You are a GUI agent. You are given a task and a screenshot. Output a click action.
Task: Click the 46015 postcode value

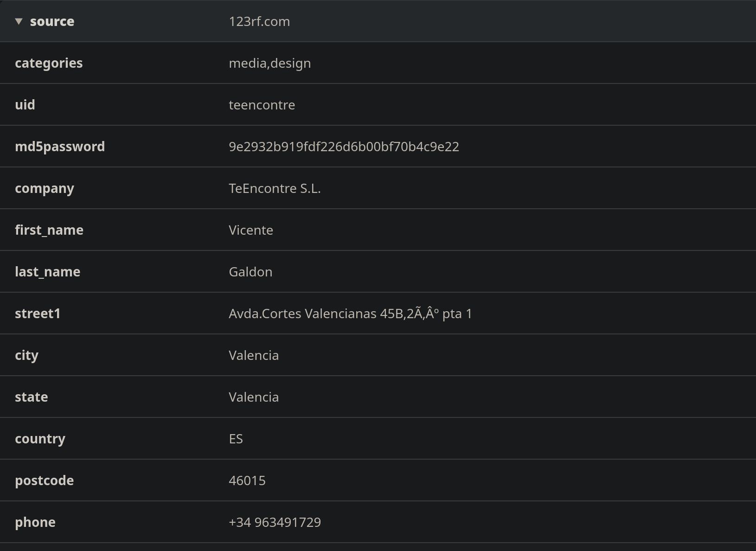(247, 481)
